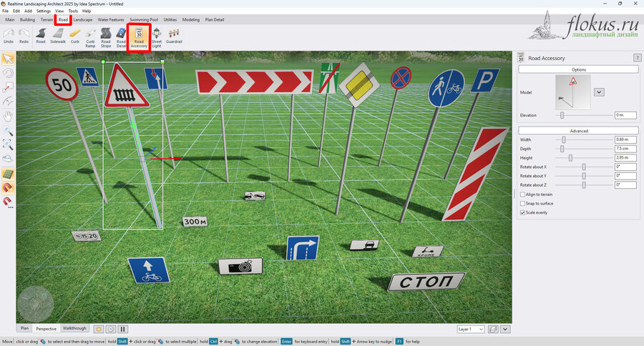Switch to Walkthrough view
644x346 pixels.
pyautogui.click(x=74, y=328)
